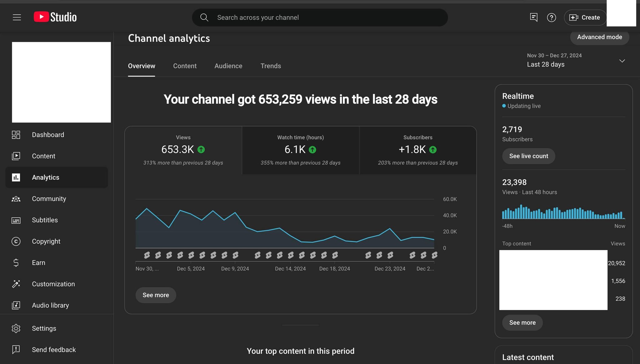The height and width of the screenshot is (364, 640).
Task: Switch to the Content analytics tab
Action: (185, 66)
